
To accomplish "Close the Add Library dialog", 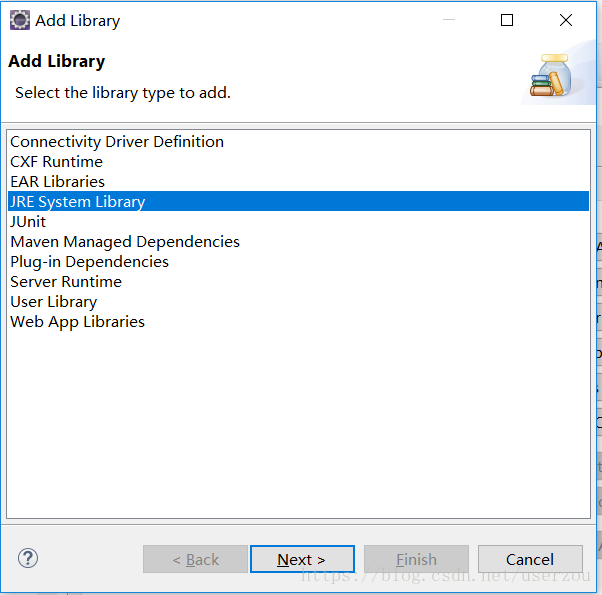I will click(x=566, y=20).
